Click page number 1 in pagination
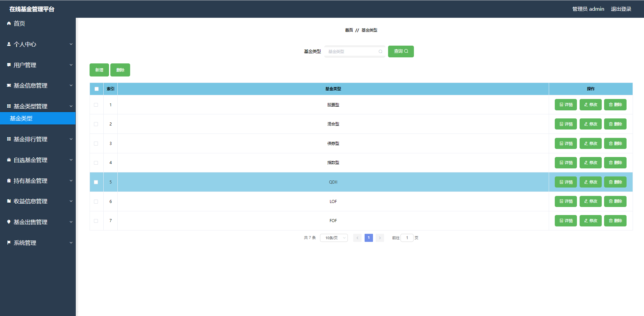Image resolution: width=644 pixels, height=316 pixels. (369, 238)
